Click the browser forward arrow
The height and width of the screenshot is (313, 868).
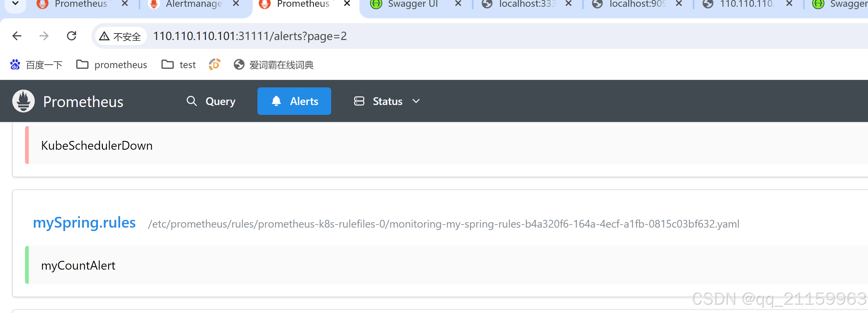(x=44, y=36)
